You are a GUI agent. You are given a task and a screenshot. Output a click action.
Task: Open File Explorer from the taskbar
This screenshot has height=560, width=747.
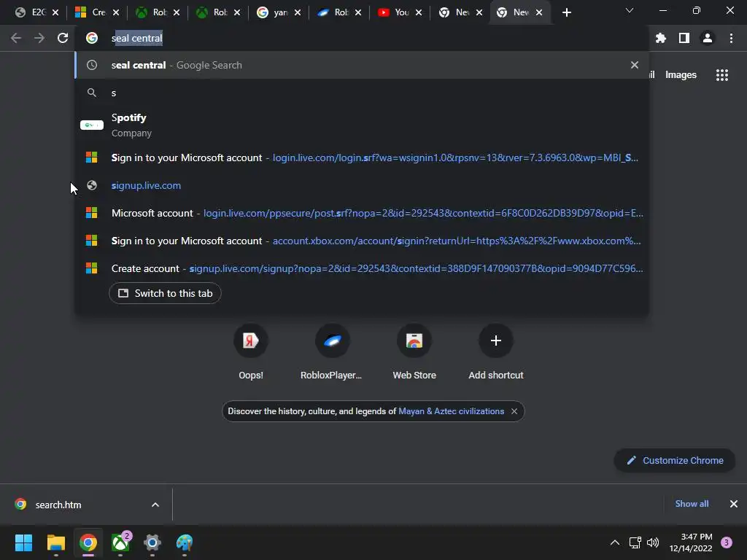tap(55, 542)
